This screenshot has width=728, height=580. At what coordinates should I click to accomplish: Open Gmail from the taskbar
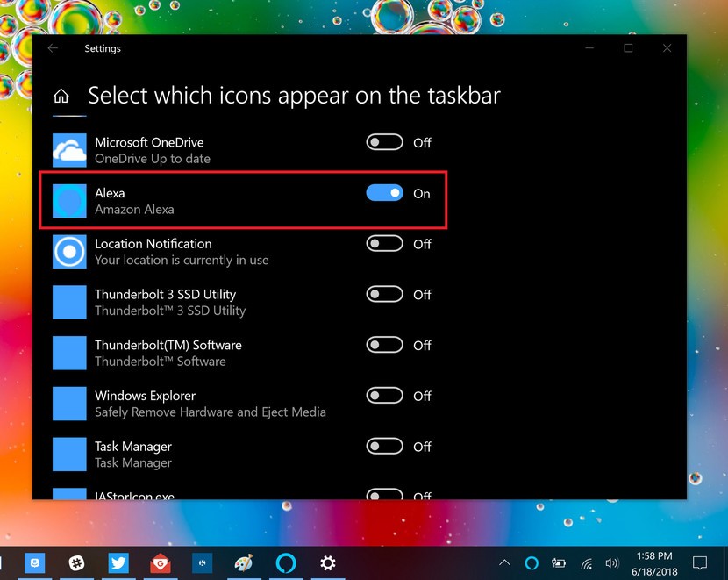coord(160,562)
